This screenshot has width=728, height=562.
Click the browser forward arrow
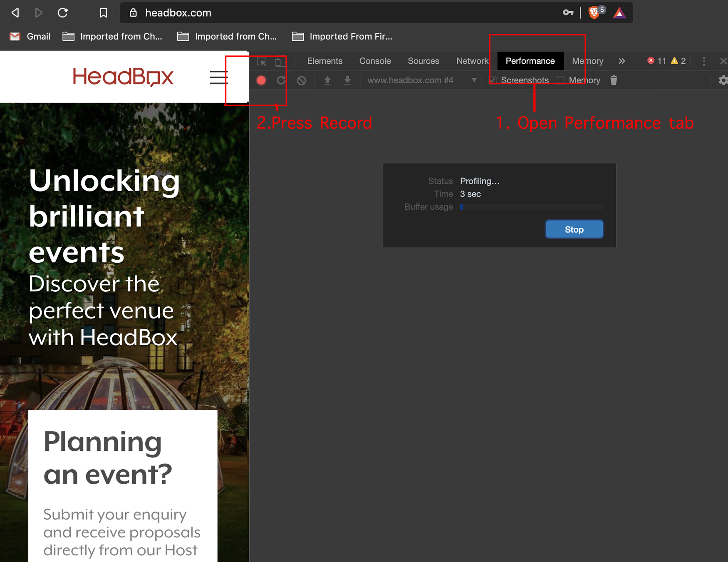point(39,13)
